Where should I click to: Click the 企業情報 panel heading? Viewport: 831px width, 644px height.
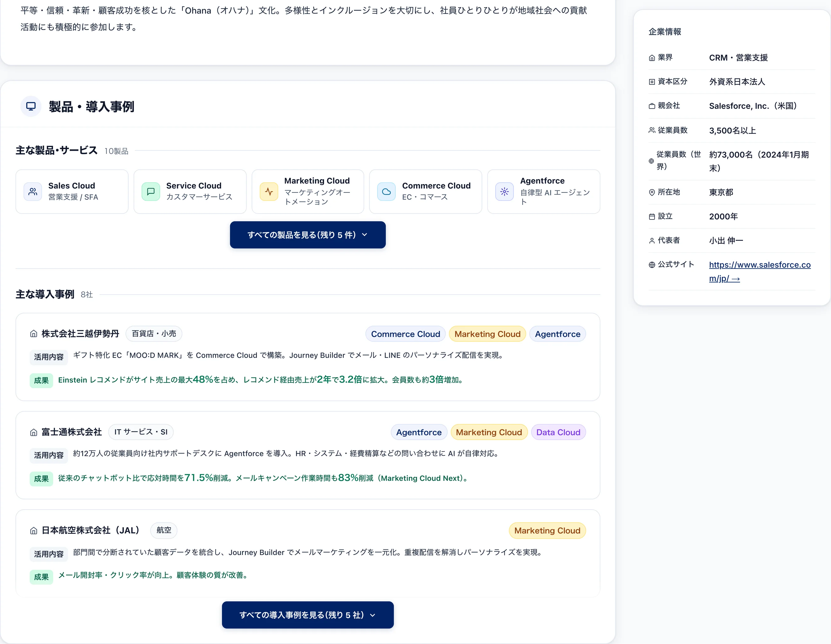tap(665, 32)
